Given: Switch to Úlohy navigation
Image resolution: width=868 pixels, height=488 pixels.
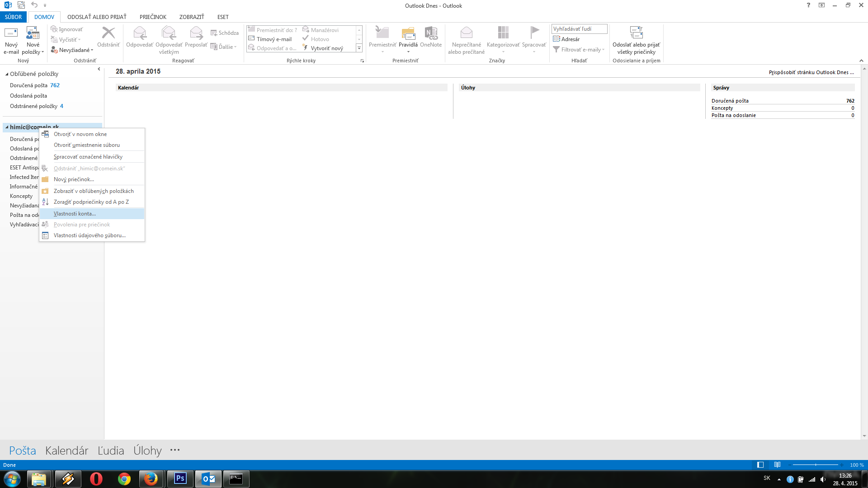Looking at the screenshot, I should point(147,450).
